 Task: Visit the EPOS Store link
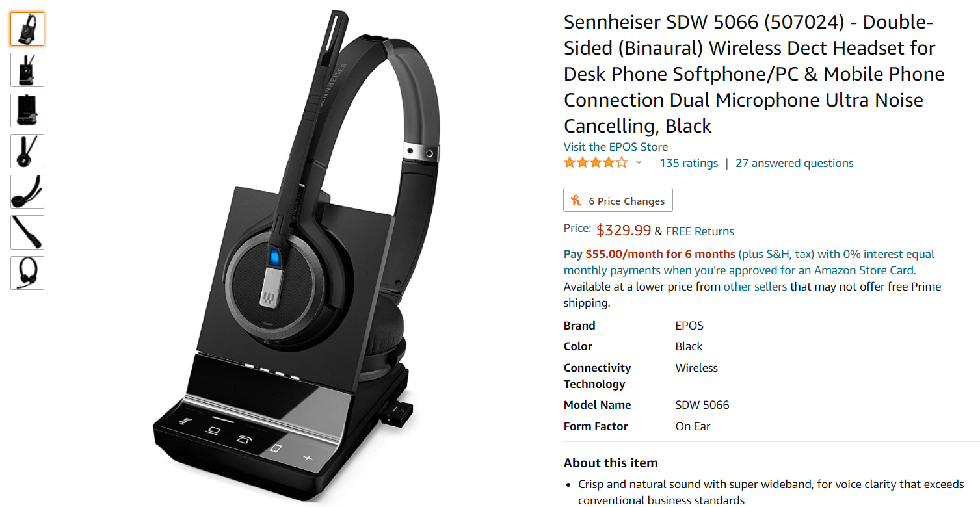616,147
